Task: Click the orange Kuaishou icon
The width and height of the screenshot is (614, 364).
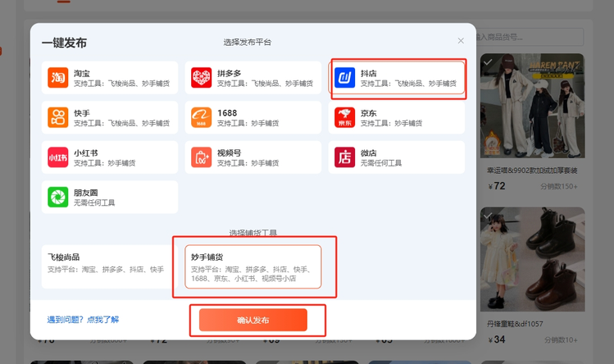Action: point(58,117)
